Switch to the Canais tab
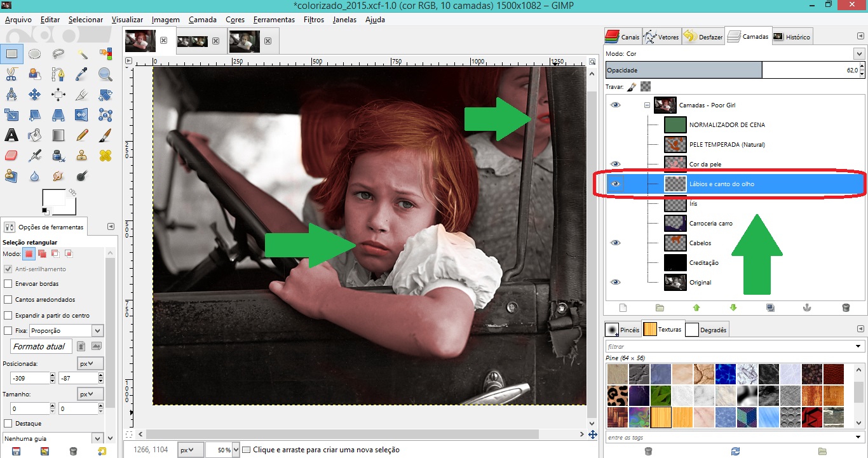The height and width of the screenshot is (458, 868). [623, 37]
